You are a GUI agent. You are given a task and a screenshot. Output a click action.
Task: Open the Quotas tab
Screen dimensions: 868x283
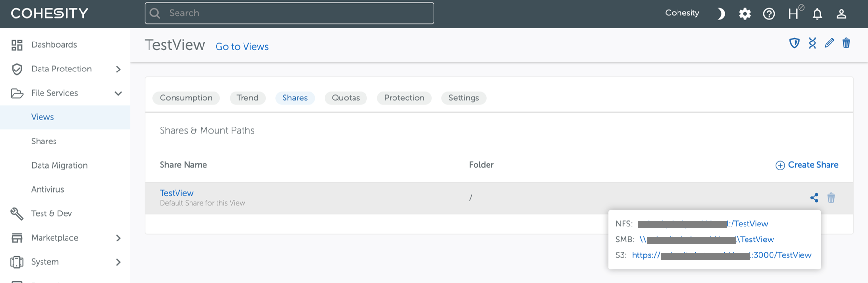pos(346,98)
